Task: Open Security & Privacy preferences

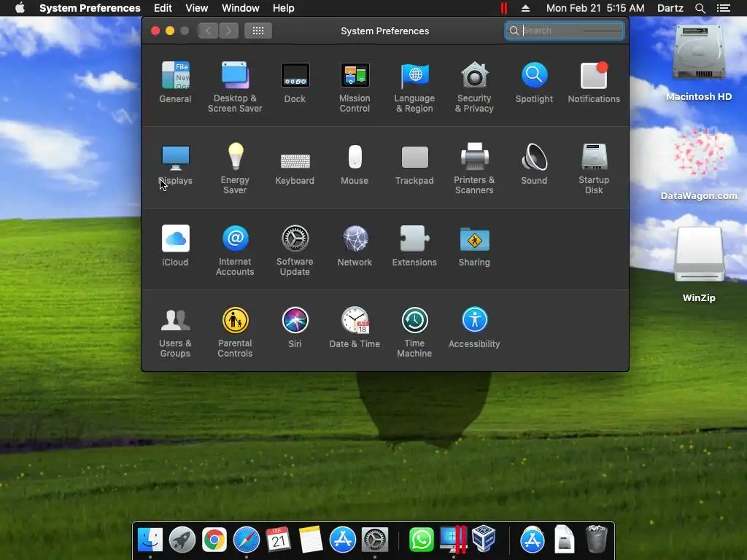Action: tap(474, 87)
